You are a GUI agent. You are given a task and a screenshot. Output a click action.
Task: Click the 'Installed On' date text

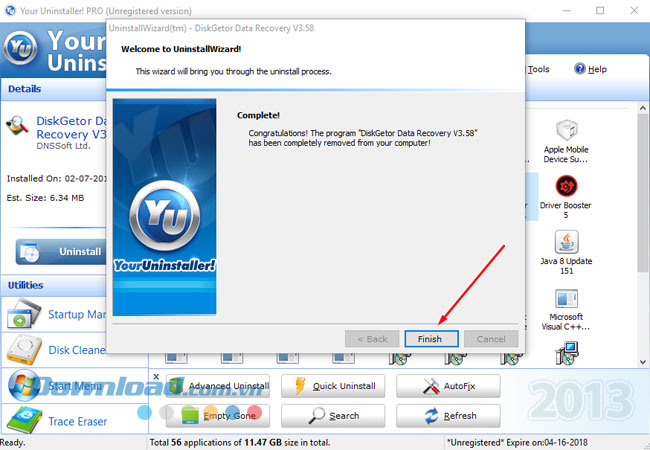57,179
